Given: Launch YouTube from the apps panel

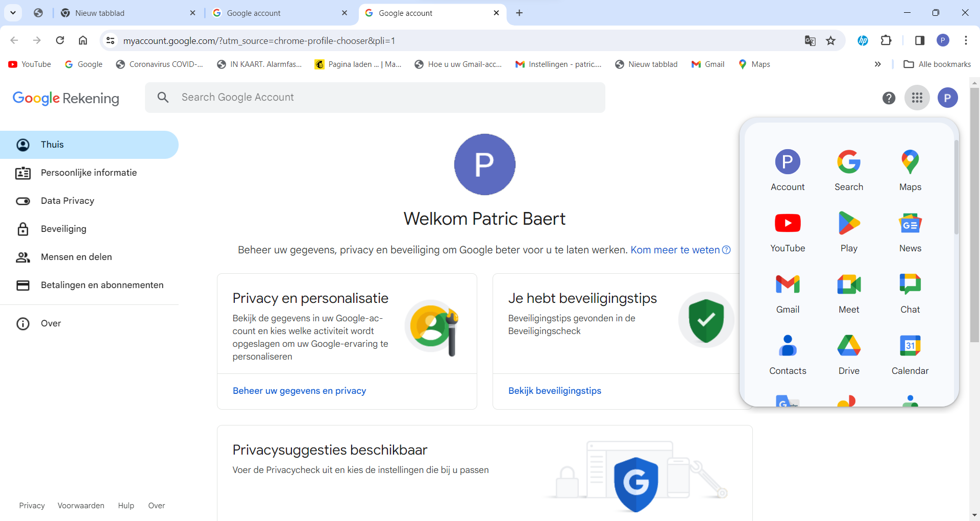Looking at the screenshot, I should tap(788, 232).
